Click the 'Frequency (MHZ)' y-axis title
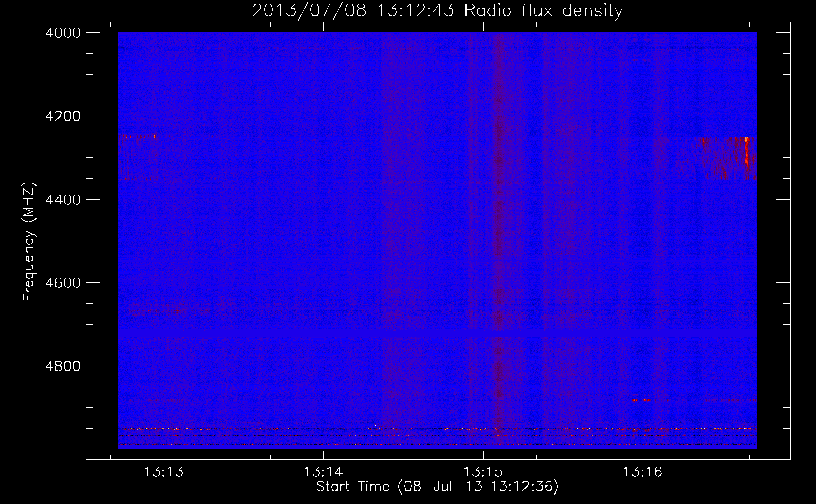 coord(29,242)
